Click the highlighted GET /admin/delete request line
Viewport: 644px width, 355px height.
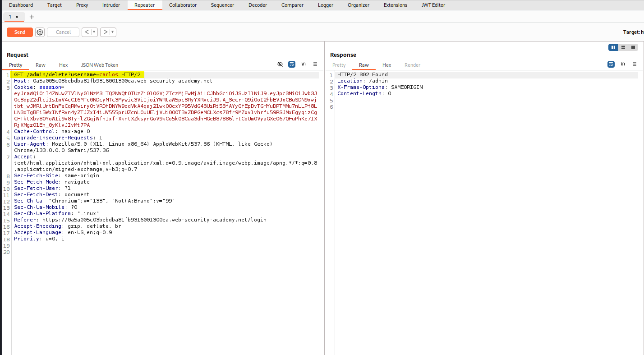point(78,74)
